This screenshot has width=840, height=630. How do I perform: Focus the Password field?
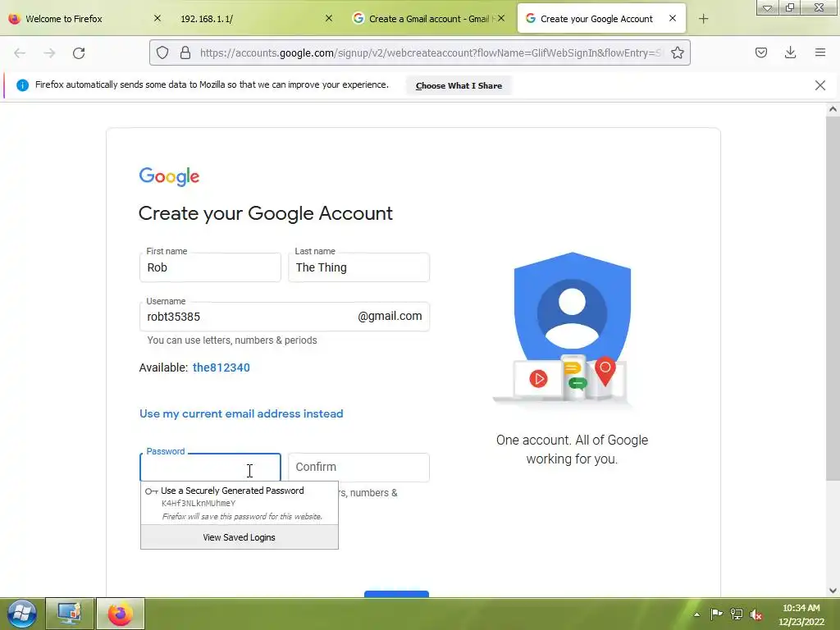coord(210,468)
